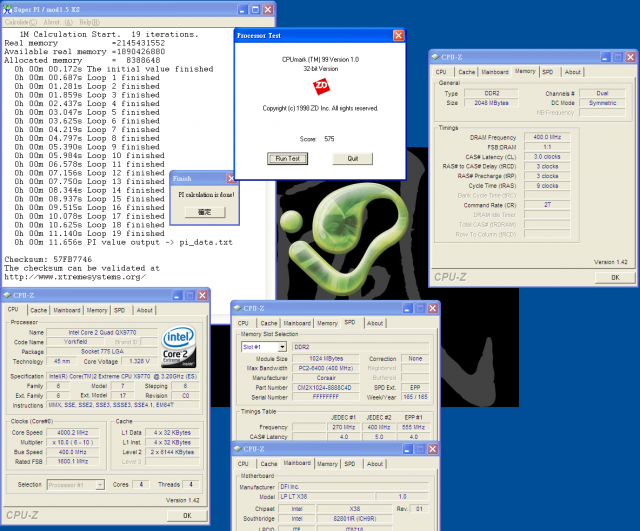Click the Mainboard CPU-Z title bar icon

click(x=238, y=449)
